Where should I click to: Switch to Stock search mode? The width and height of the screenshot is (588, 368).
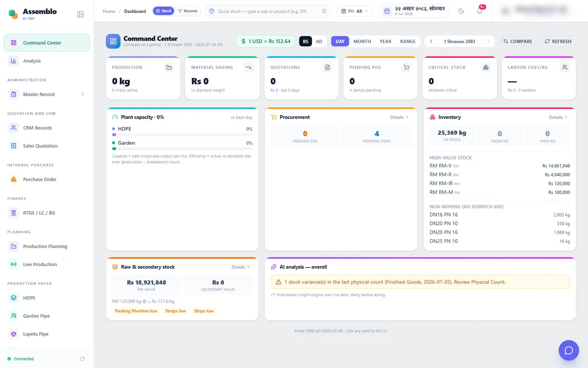tap(164, 11)
